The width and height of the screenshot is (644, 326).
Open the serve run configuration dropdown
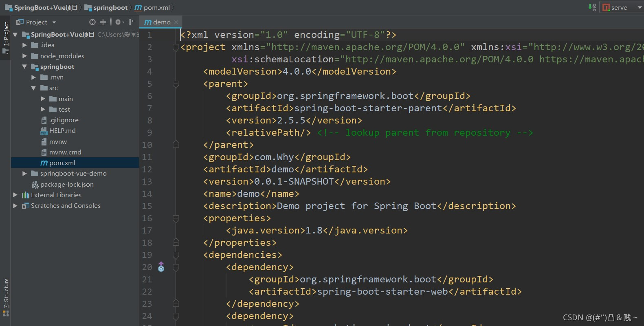[x=622, y=7]
